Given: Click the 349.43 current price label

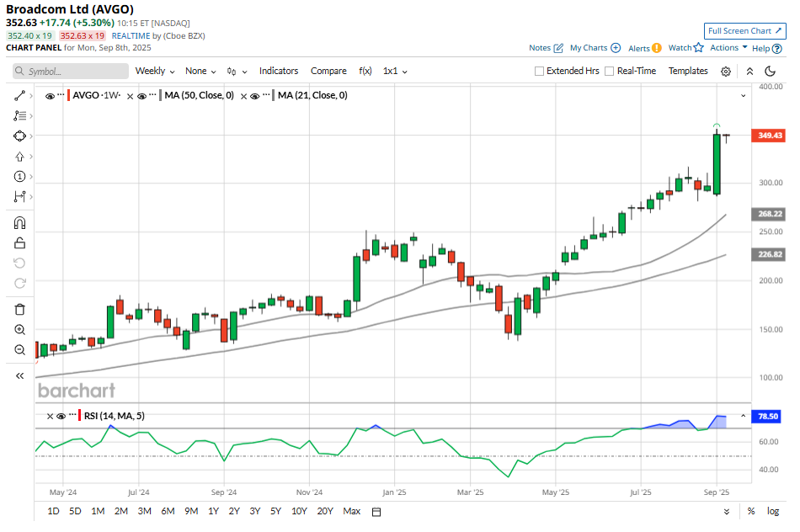Looking at the screenshot, I should click(x=768, y=136).
